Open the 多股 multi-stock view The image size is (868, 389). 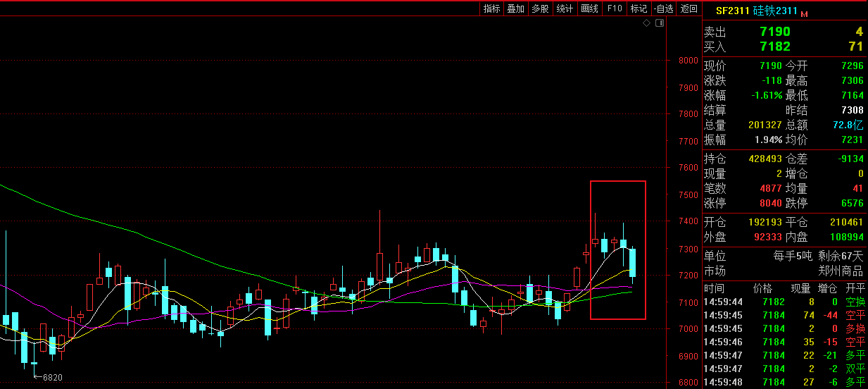click(540, 8)
